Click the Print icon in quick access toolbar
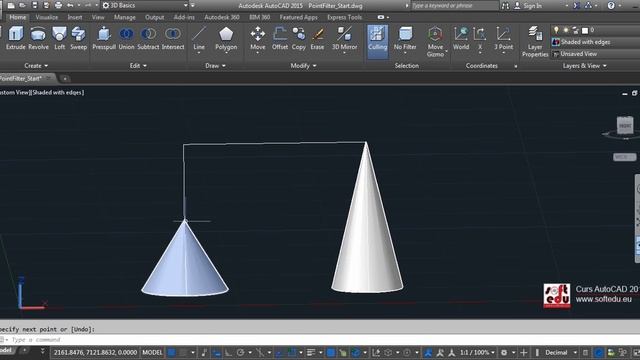 pos(58,5)
